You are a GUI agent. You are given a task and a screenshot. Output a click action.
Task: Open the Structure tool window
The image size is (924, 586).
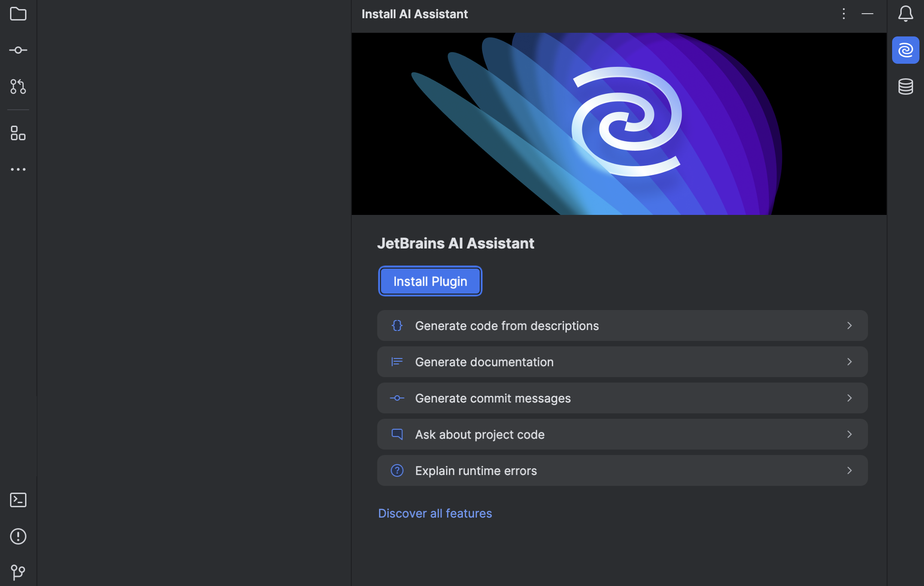pyautogui.click(x=18, y=133)
